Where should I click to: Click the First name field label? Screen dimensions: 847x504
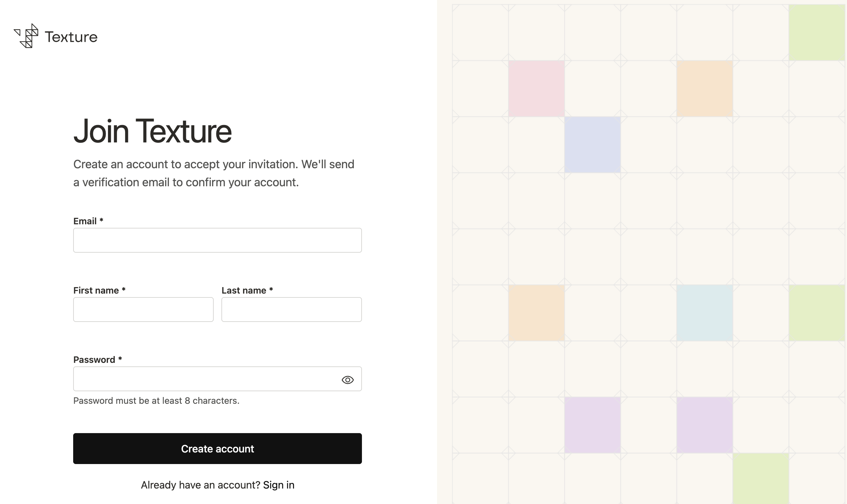click(x=100, y=290)
